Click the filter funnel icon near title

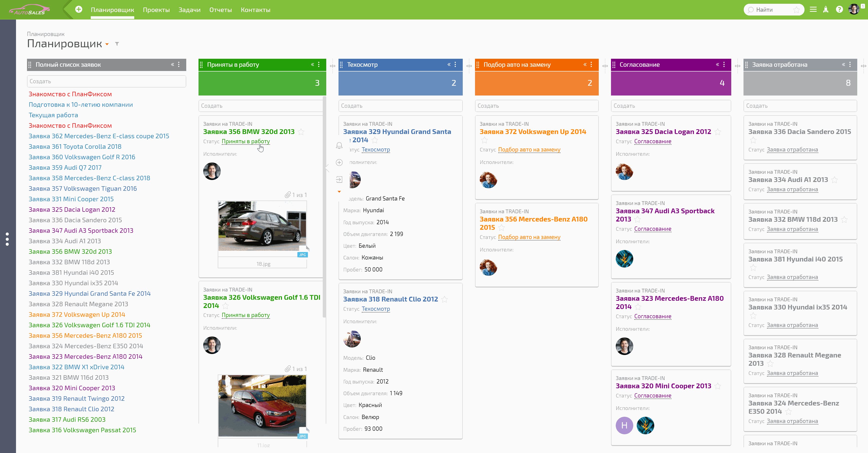point(117,44)
